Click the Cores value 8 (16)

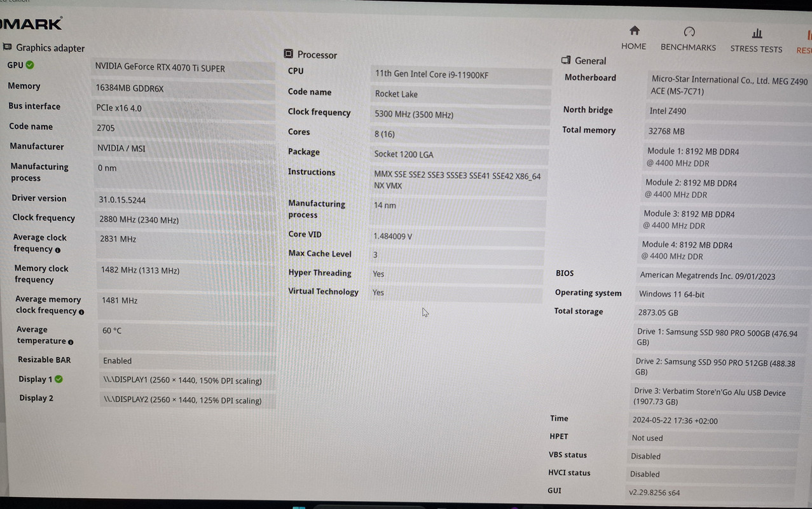(384, 134)
